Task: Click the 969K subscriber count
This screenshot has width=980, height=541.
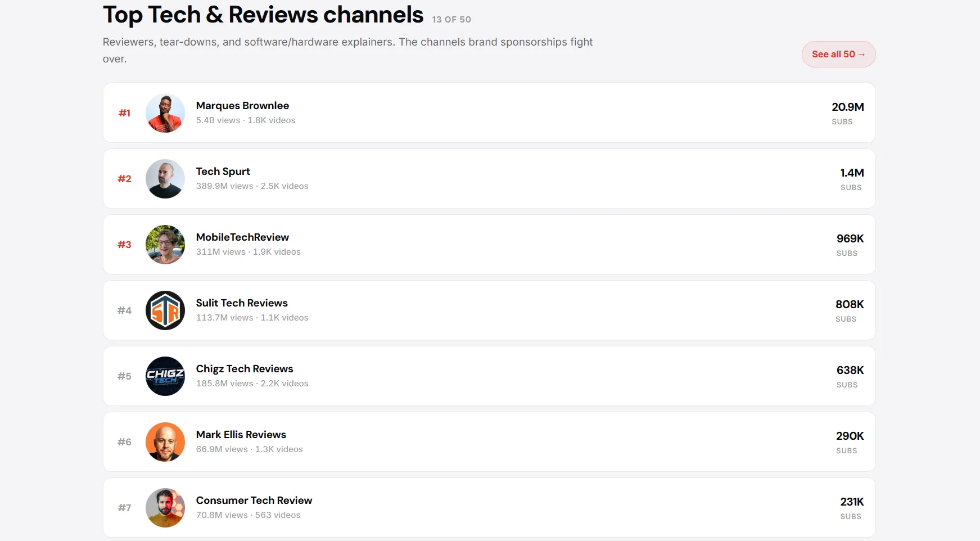Action: 850,238
